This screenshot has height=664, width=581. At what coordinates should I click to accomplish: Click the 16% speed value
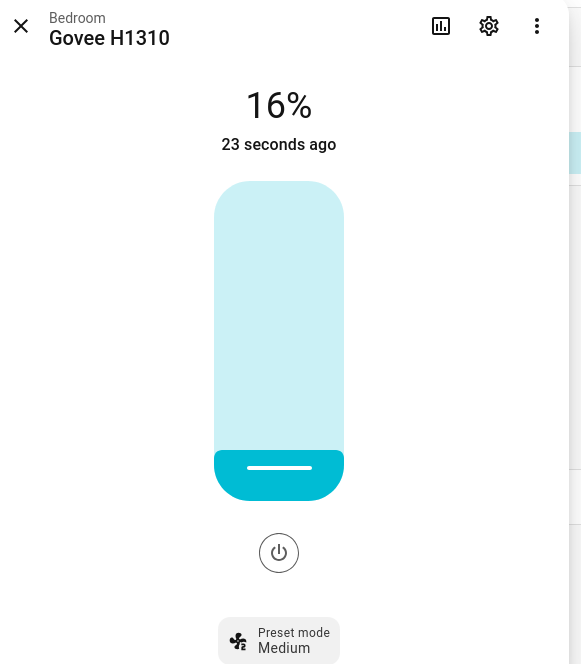(279, 105)
